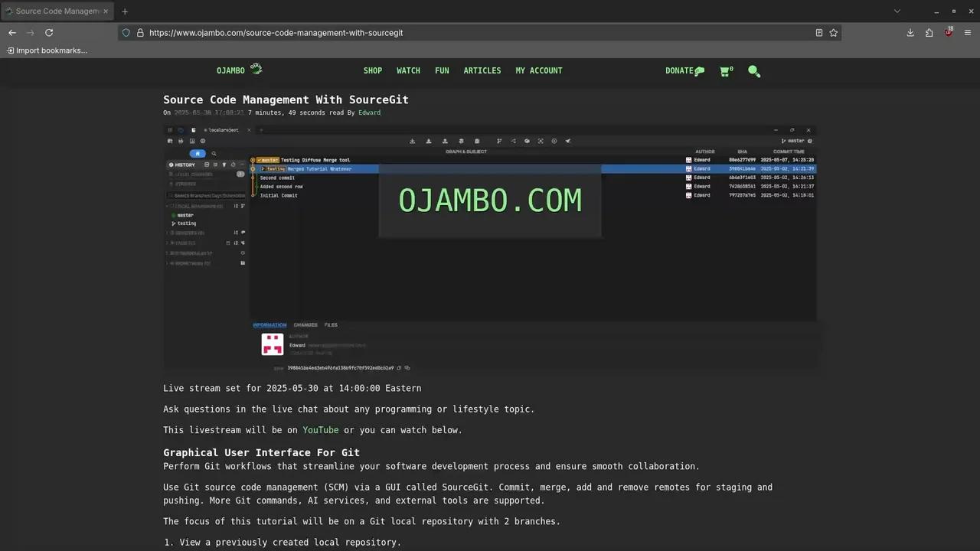Viewport: 980px width, 551px height.
Task: Click the green site search magnifier icon
Action: click(754, 70)
